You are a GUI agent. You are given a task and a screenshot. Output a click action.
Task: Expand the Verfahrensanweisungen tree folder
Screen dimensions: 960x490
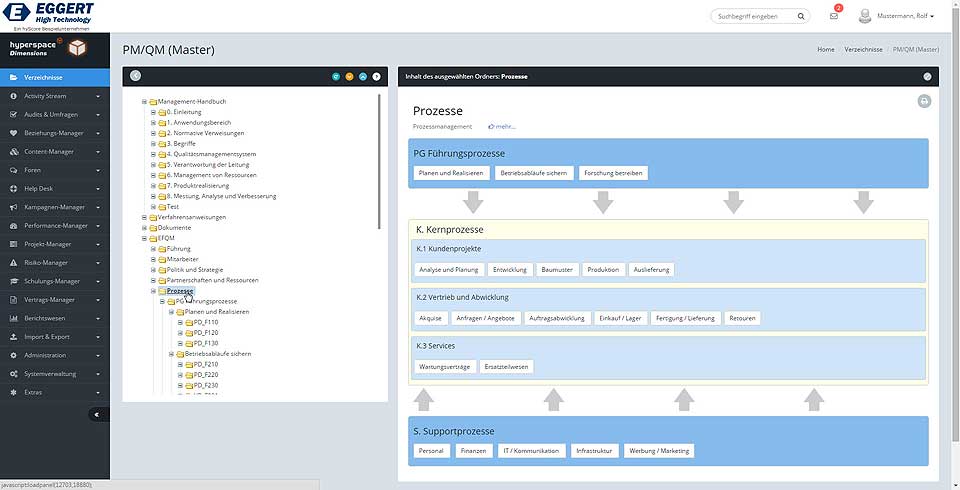pyautogui.click(x=145, y=217)
